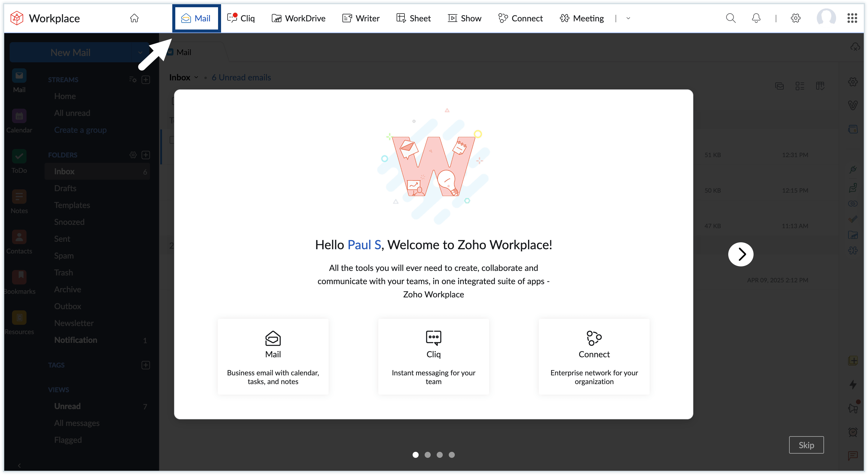Click the Workplace home icon
Screen dimensions: 868x475
(x=134, y=18)
